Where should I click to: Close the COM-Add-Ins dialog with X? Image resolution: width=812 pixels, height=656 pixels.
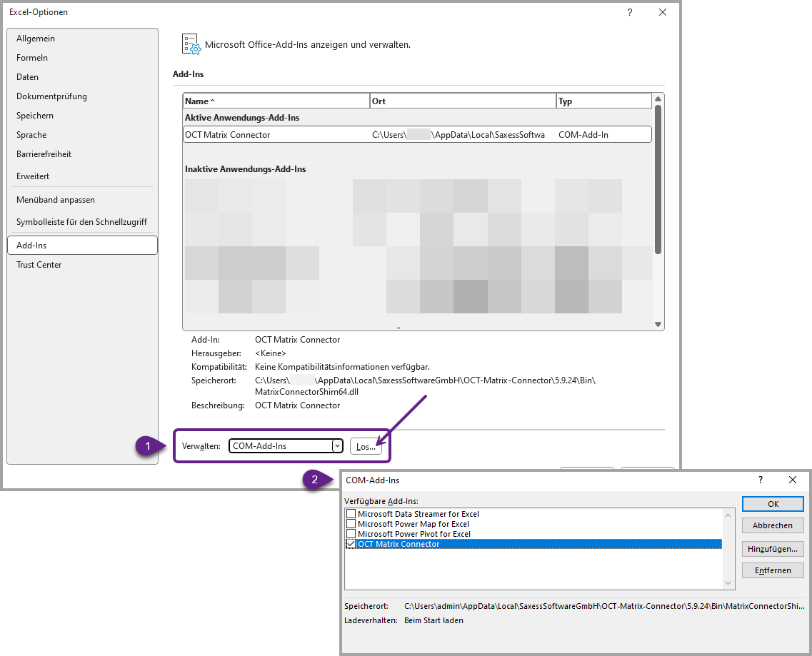(x=793, y=480)
